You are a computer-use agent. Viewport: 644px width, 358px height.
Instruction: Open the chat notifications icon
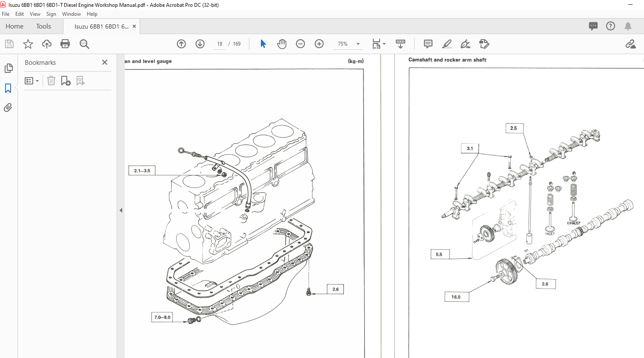coord(593,26)
